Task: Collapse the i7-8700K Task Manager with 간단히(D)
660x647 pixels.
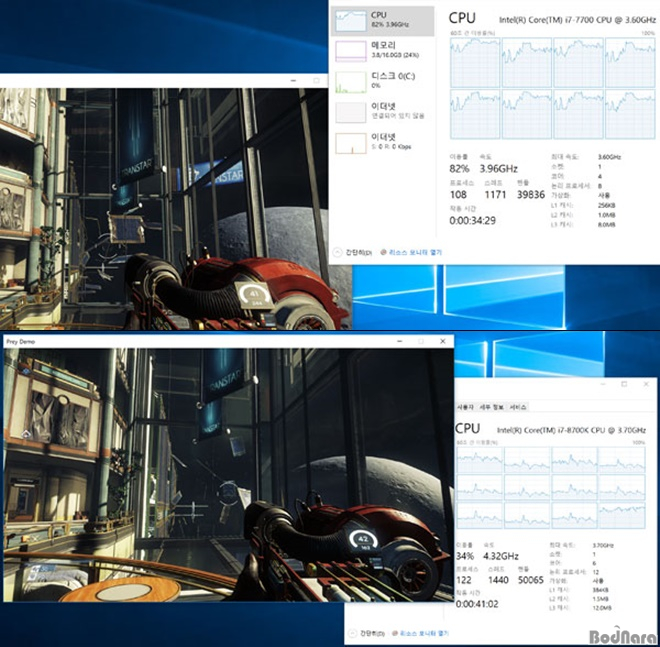Action: pos(367,634)
